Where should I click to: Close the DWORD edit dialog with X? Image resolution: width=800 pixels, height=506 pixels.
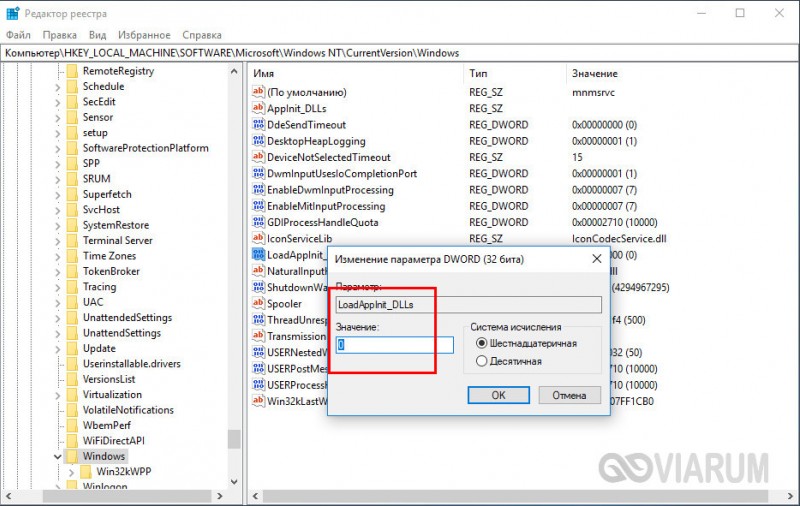[x=596, y=259]
